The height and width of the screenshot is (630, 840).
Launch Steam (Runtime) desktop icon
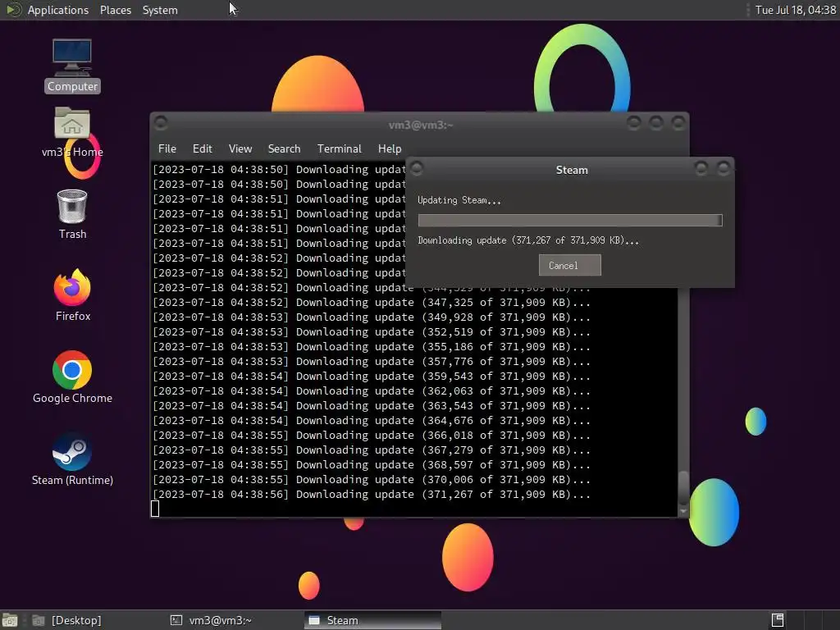72,459
